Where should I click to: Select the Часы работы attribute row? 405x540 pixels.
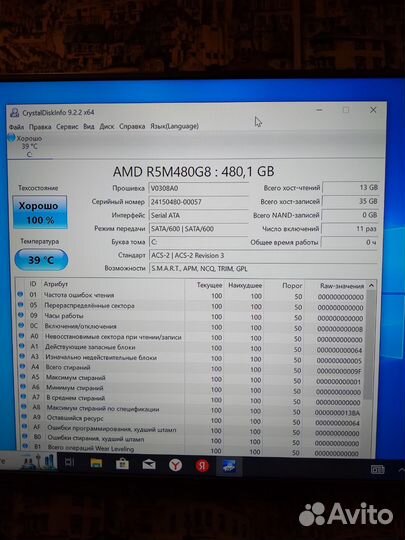click(x=191, y=316)
